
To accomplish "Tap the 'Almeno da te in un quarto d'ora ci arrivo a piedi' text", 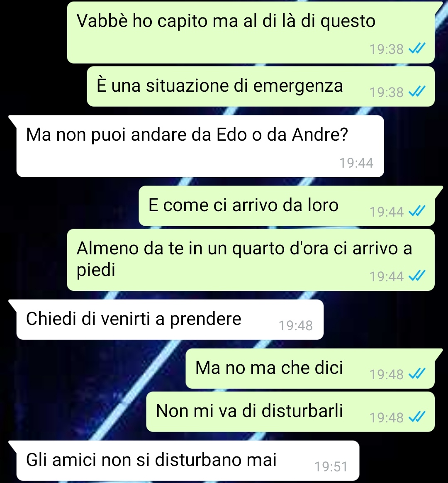I will [x=244, y=259].
